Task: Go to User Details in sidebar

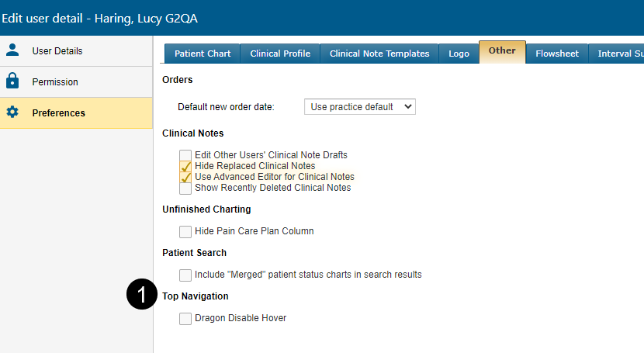Action: (57, 51)
